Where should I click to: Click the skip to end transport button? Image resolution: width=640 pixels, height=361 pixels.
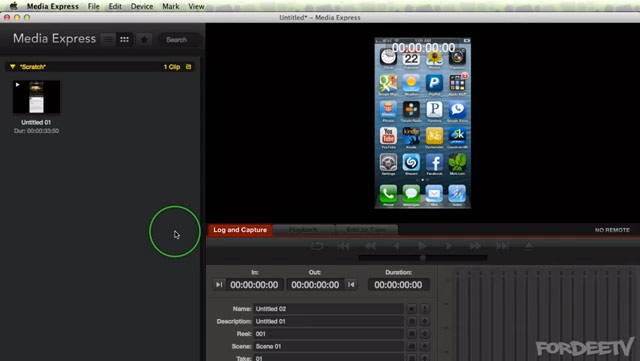[x=502, y=246]
